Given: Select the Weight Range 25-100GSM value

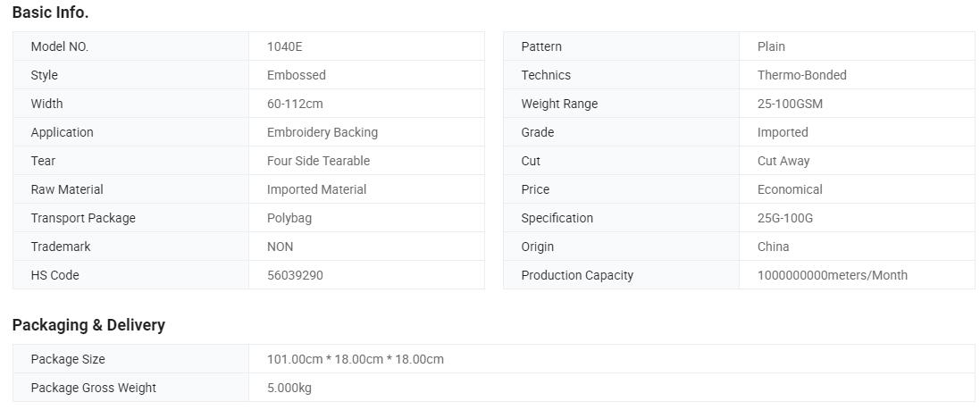Looking at the screenshot, I should [790, 104].
